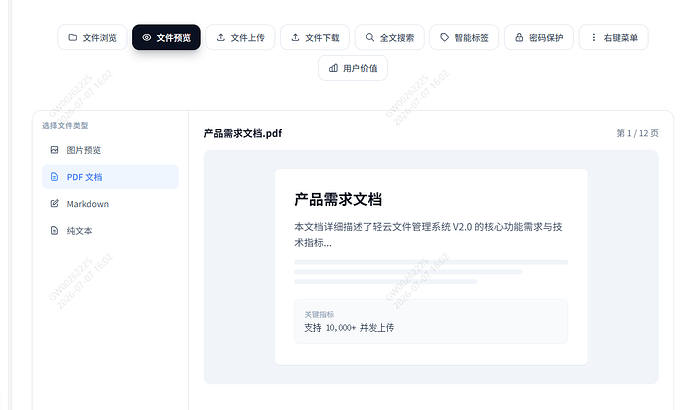The width and height of the screenshot is (690, 410).
Task: Click the eye icon on 文件预览 tab
Action: click(147, 37)
